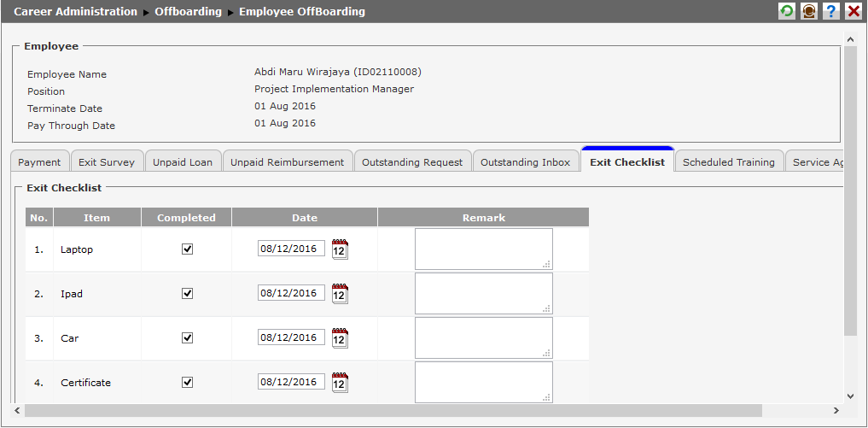Screen dimensions: 868x428
Task: Click the vertical scrollbar thumb
Action: (850, 191)
